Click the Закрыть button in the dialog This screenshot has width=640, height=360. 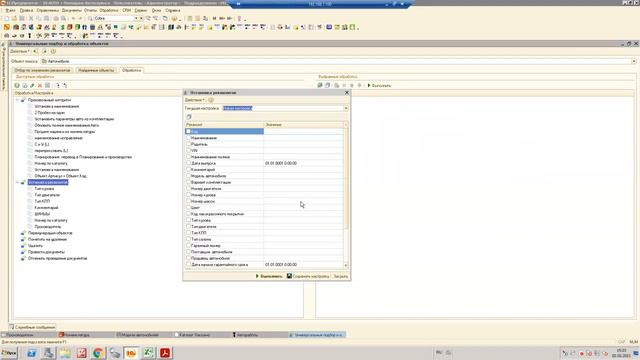tap(341, 276)
